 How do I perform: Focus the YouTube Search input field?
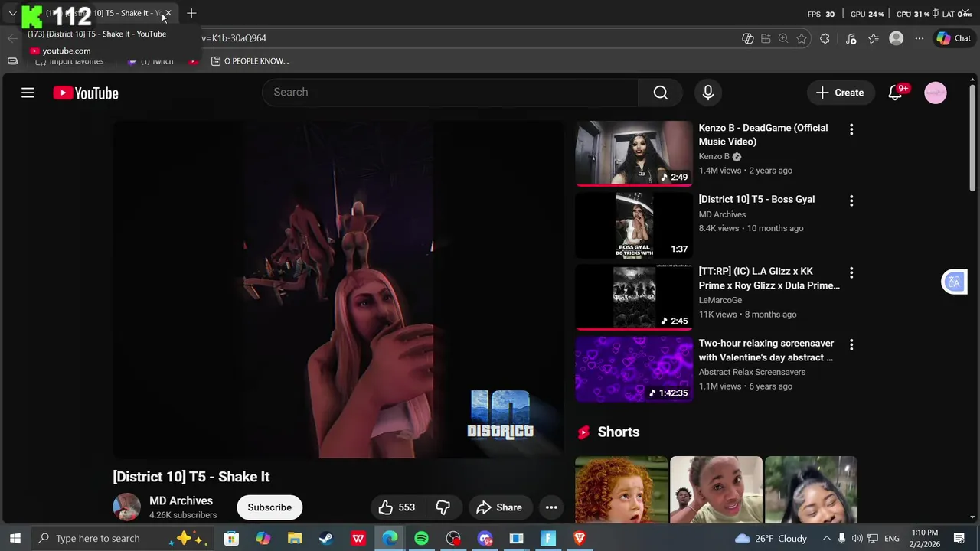(450, 93)
